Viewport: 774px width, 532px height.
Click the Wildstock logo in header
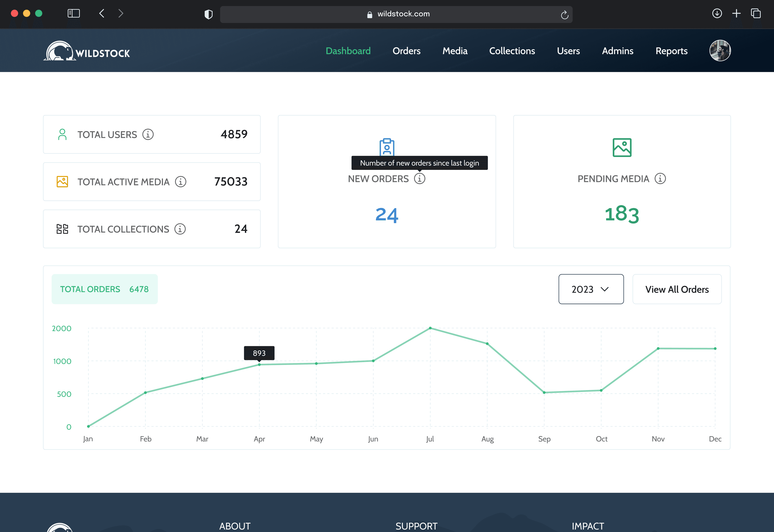tap(87, 51)
